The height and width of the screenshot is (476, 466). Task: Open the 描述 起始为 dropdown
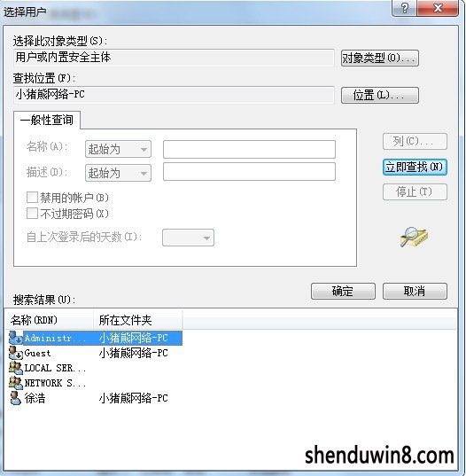coord(119,173)
